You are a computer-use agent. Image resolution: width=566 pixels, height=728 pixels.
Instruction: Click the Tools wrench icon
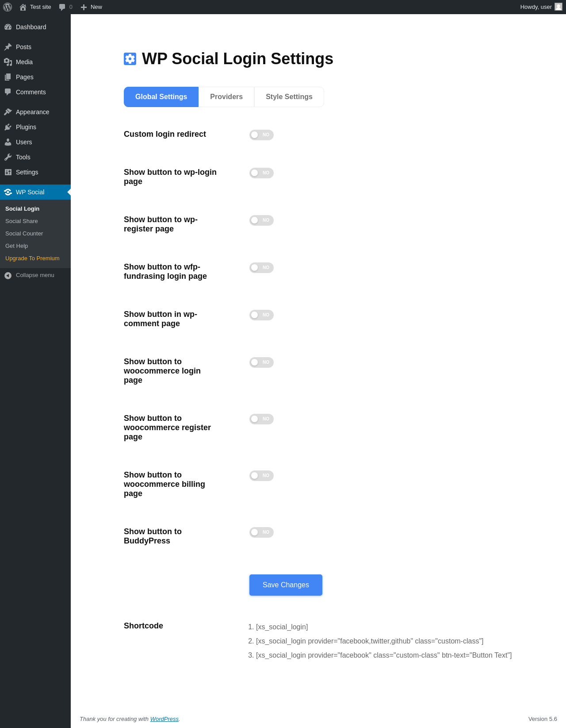8,157
